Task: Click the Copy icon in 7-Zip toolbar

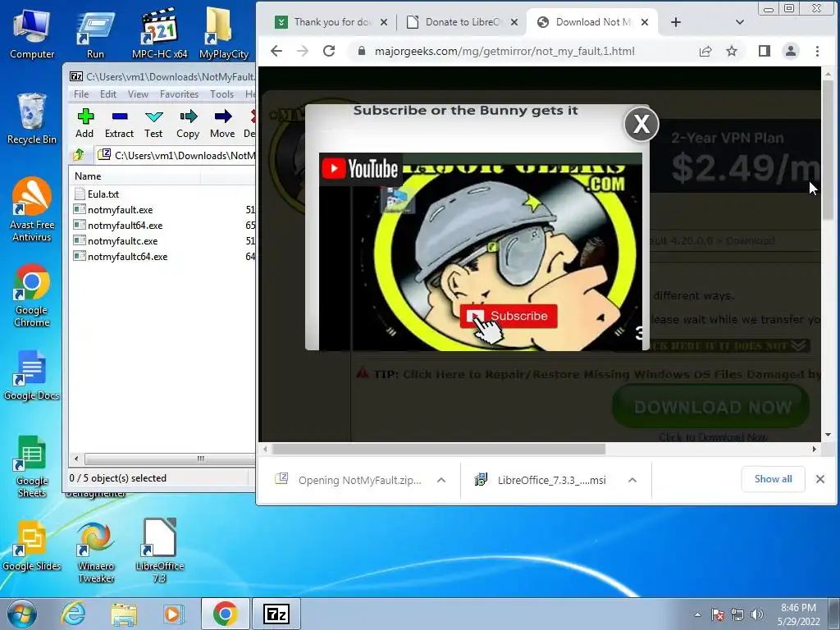Action: click(188, 124)
